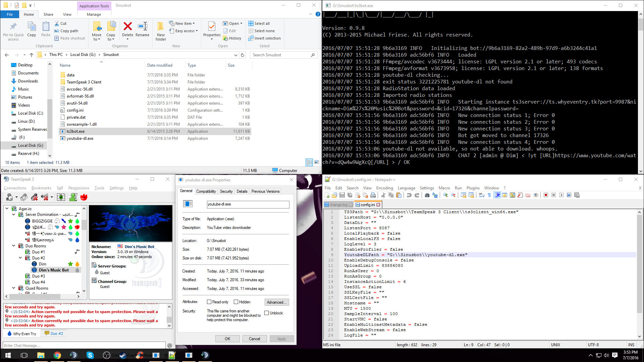Check the Unblock security checkbox
644x362 pixels.
click(x=267, y=313)
